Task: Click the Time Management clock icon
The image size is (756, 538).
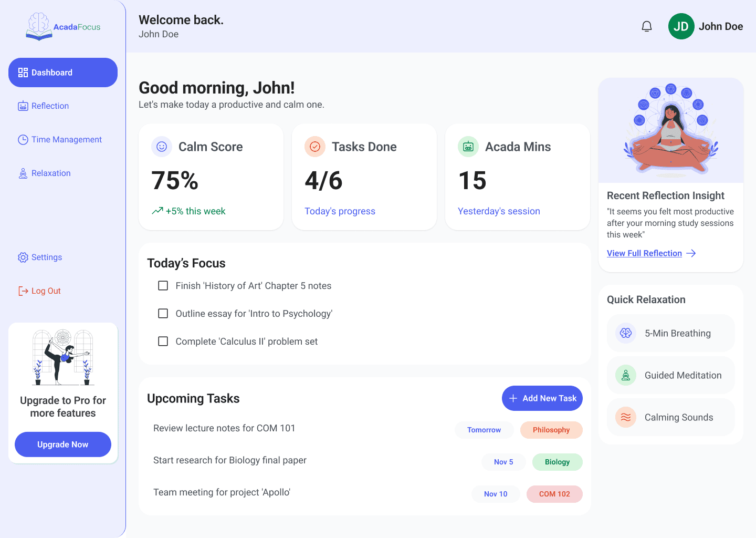Action: (23, 140)
